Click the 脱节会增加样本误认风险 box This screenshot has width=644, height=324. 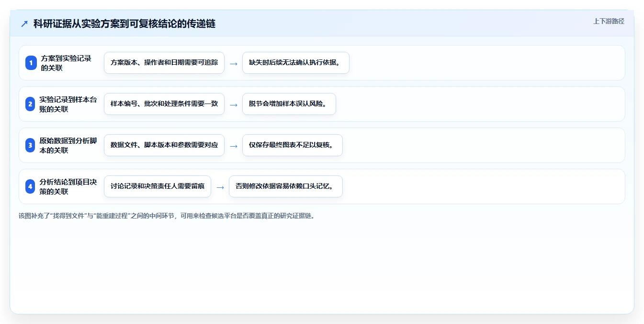click(289, 104)
